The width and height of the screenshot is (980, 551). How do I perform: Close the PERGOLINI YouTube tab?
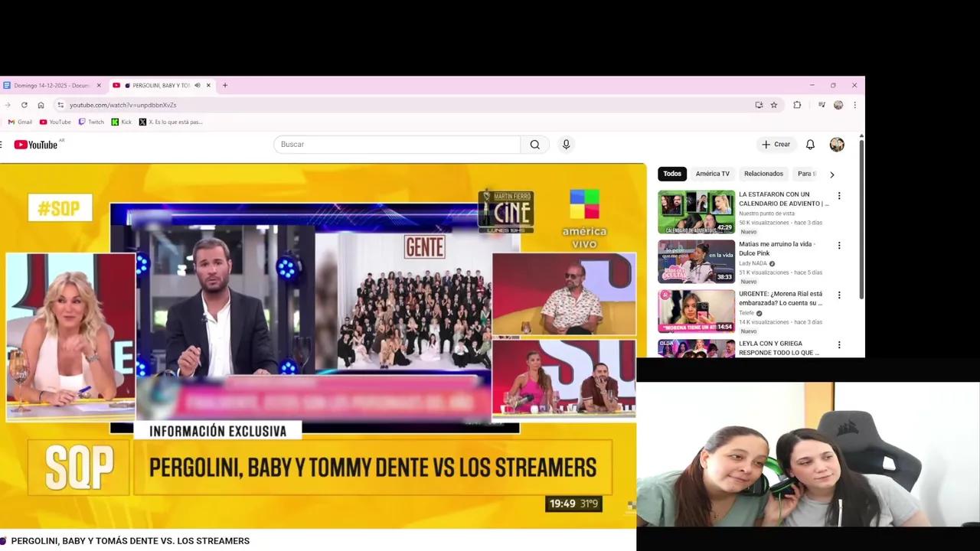208,85
